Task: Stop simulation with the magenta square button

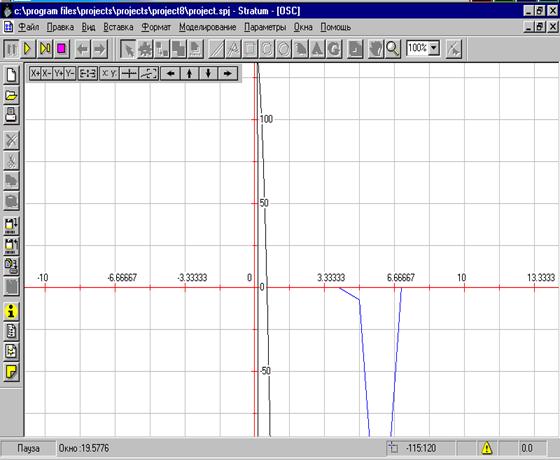Action: coord(62,49)
